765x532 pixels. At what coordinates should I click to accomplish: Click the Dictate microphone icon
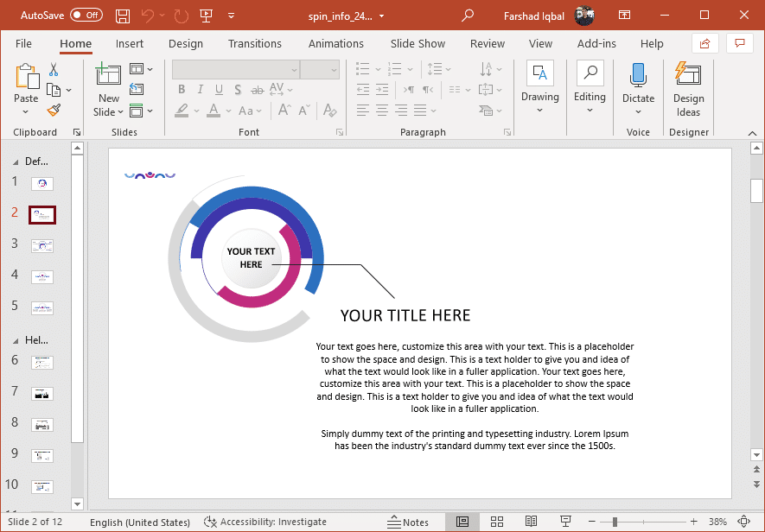[638, 76]
